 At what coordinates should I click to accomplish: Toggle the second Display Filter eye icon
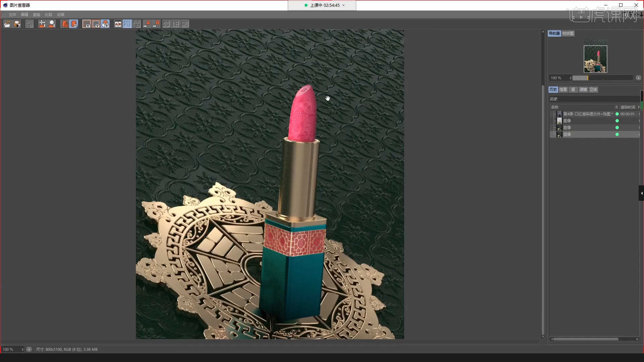click(96, 24)
